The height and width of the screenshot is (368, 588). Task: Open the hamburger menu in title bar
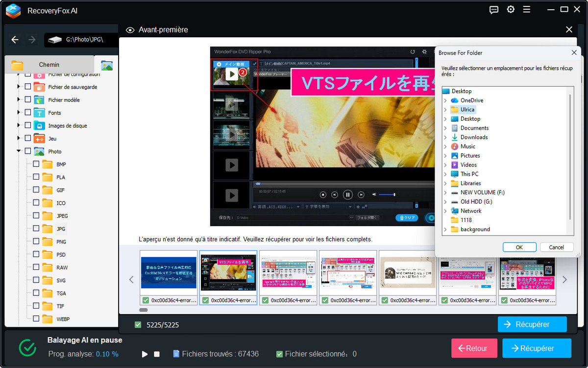527,10
